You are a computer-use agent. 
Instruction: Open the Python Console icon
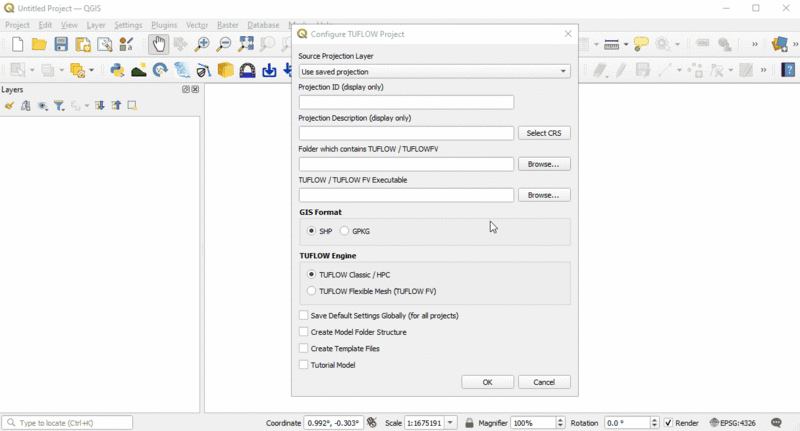(x=117, y=70)
